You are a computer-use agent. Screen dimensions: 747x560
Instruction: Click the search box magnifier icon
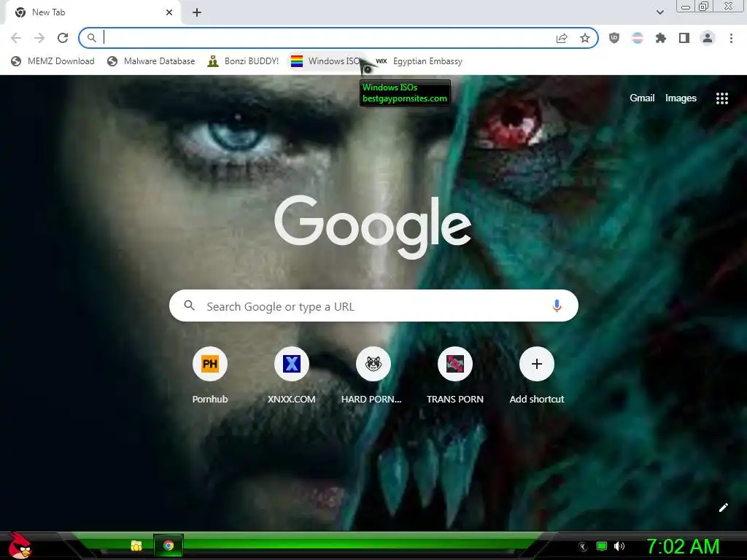point(189,306)
